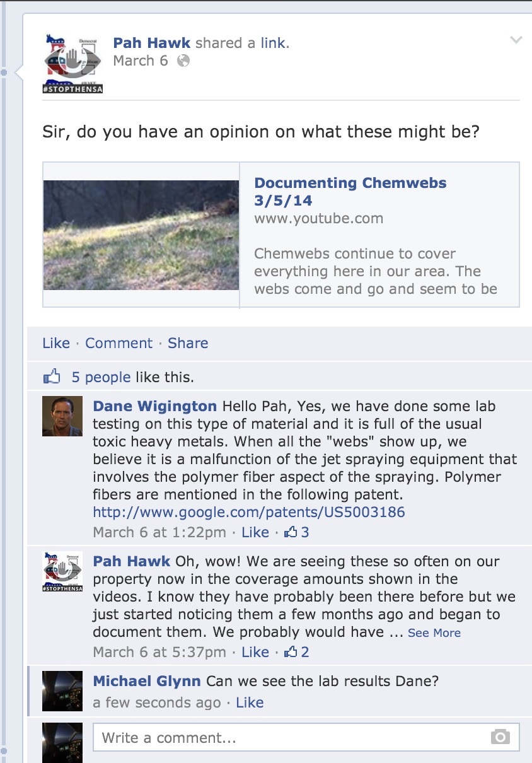Click the Comment action under the post
Image resolution: width=532 pixels, height=763 pixels.
tap(119, 343)
